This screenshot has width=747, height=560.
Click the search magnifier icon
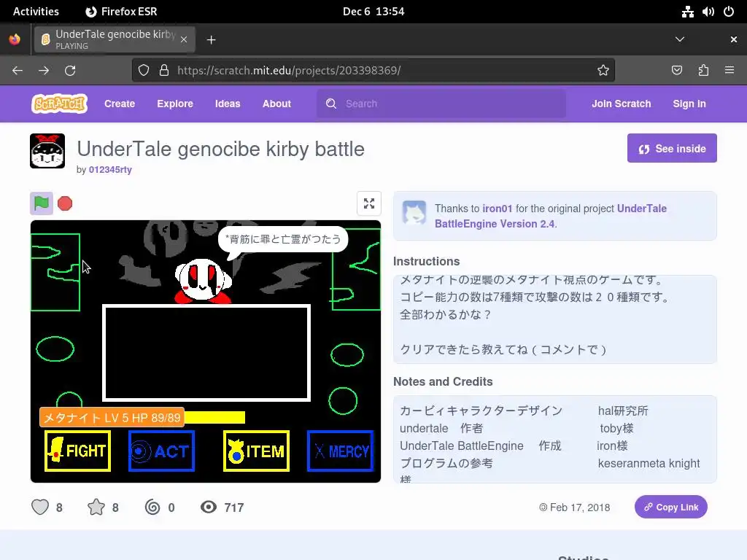331,104
